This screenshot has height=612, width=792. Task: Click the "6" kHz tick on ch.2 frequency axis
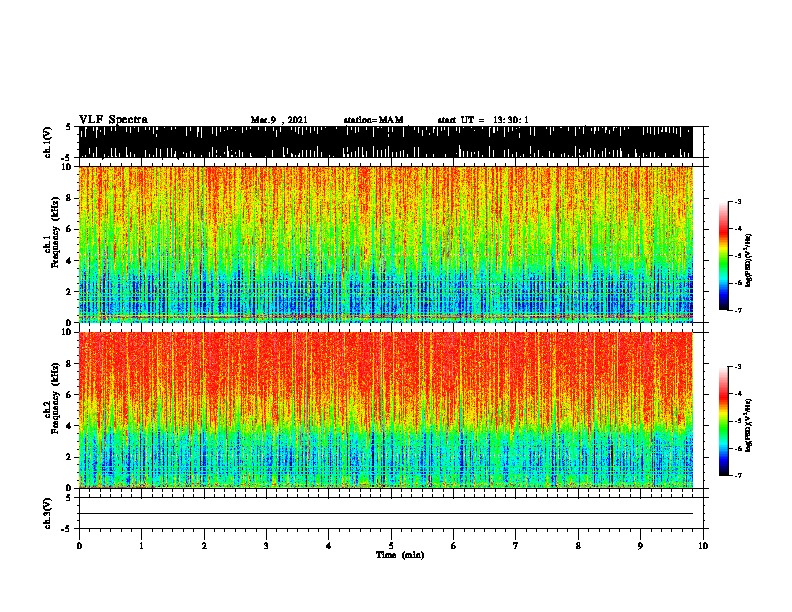[x=69, y=395]
